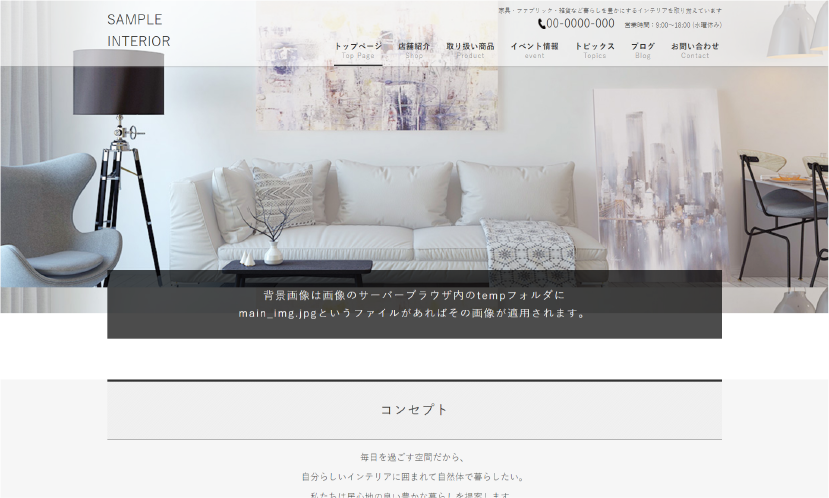This screenshot has width=829, height=498.
Task: Click the dark caption banner mentioning main_img.jpg
Action: (414, 304)
